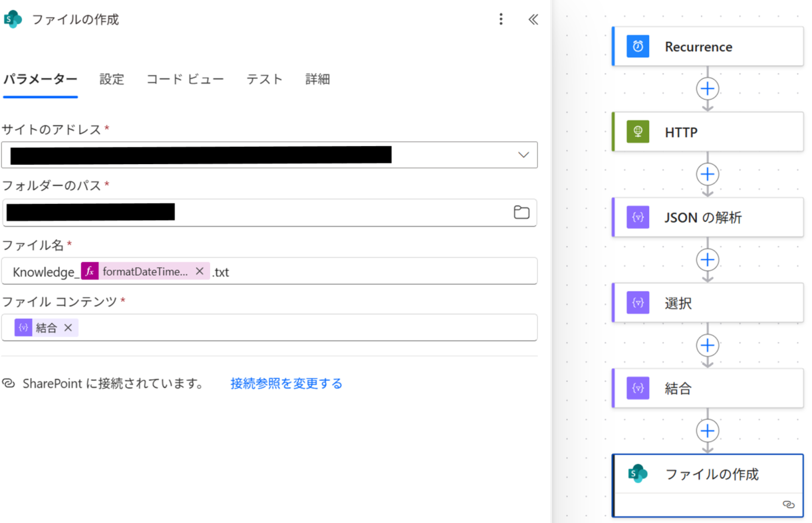Click the ファイルの作成 panel title text

point(76,19)
